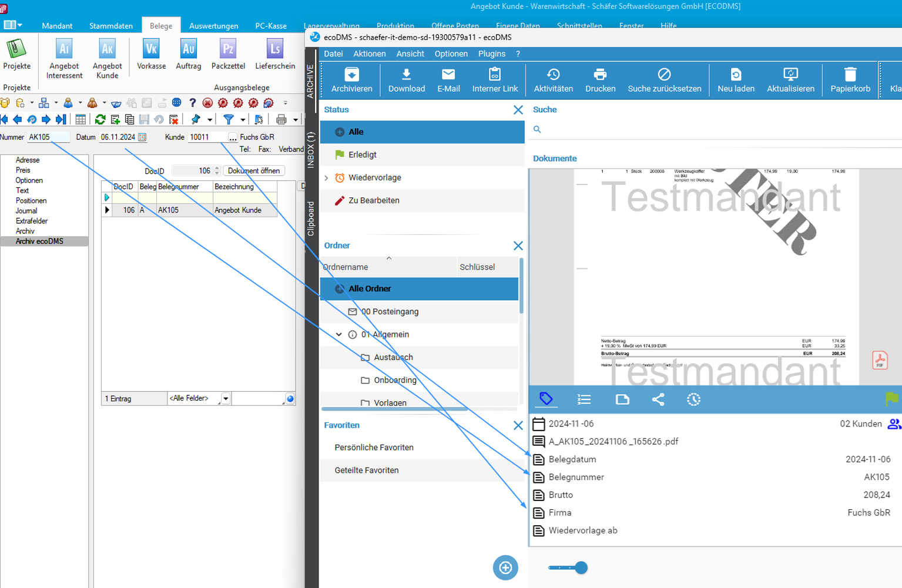Click Neu laden
Image resolution: width=902 pixels, height=588 pixels.
(x=736, y=80)
